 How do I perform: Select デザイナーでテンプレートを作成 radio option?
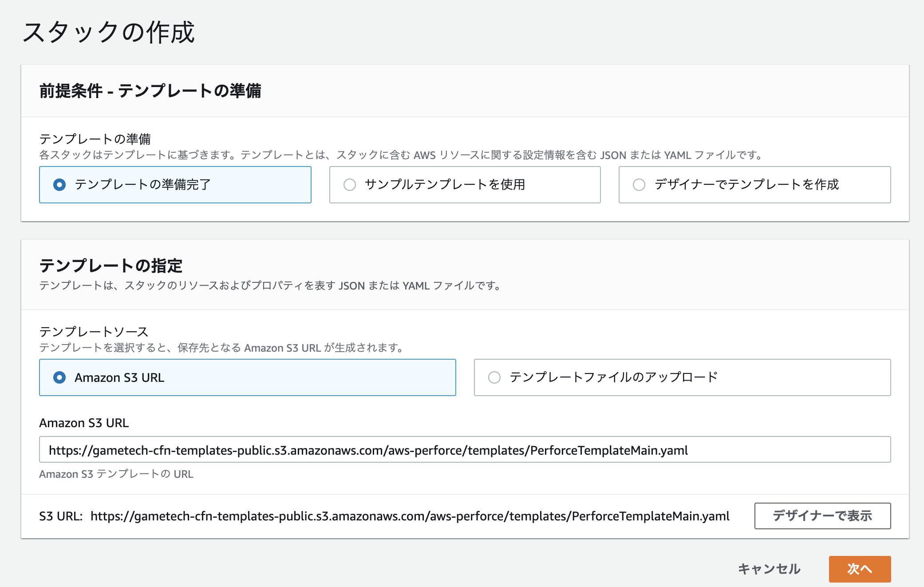coord(639,185)
